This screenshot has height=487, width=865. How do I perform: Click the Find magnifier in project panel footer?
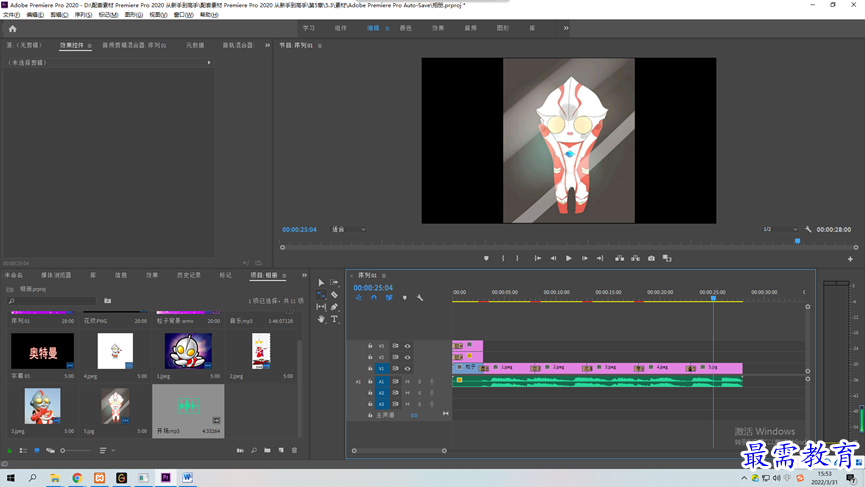pos(254,451)
